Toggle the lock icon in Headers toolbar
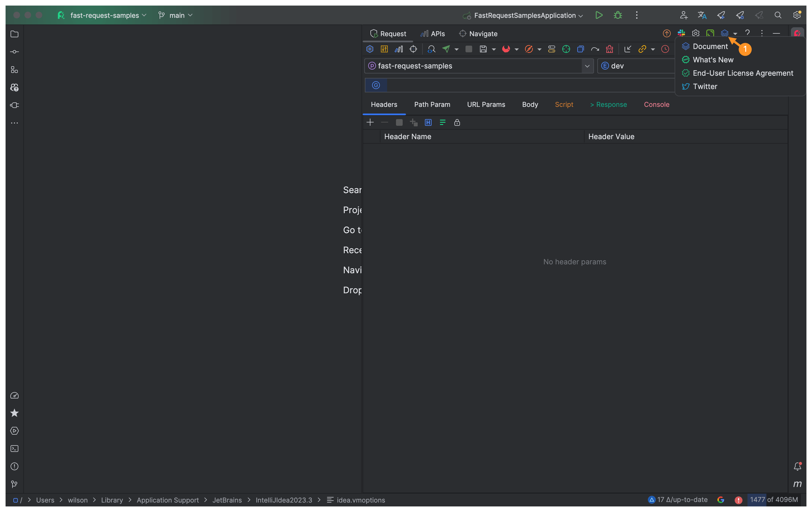The height and width of the screenshot is (512, 812). pos(457,122)
